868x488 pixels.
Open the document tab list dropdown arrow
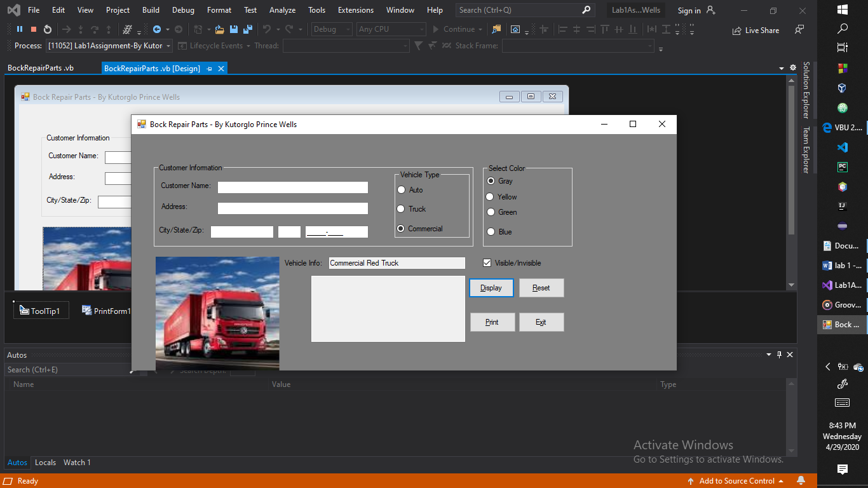tap(782, 68)
